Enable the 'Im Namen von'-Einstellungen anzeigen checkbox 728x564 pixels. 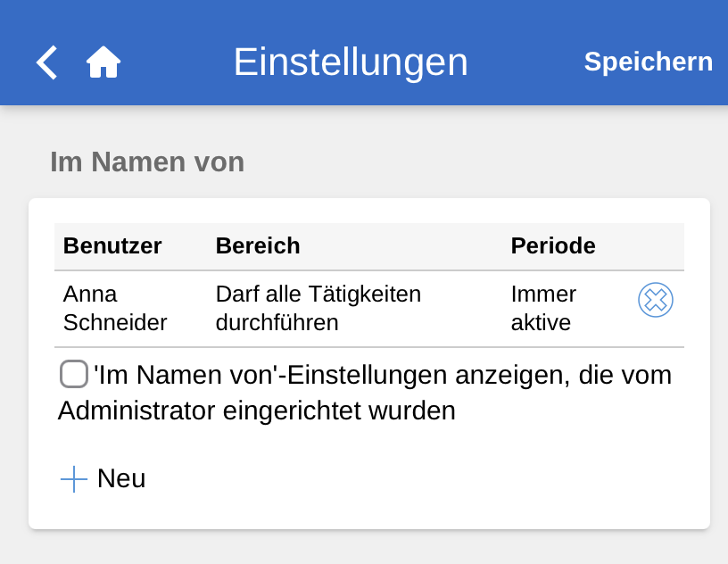(74, 374)
